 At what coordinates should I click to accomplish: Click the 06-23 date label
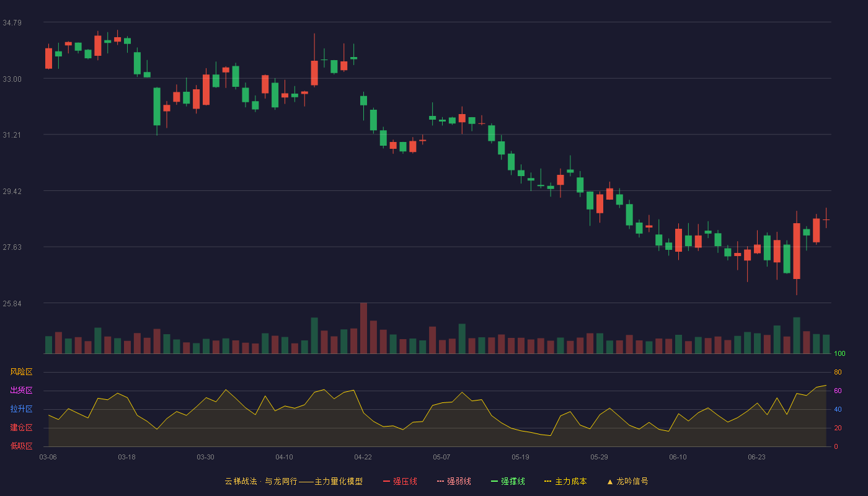(x=756, y=457)
